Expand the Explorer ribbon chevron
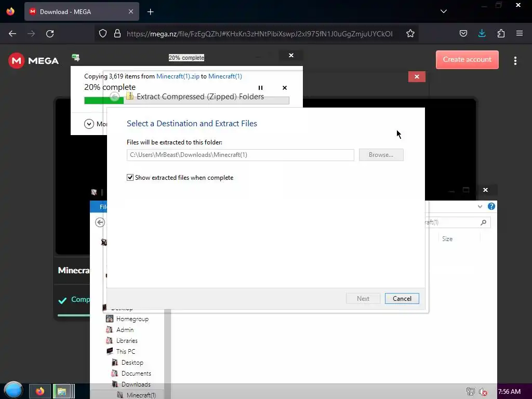This screenshot has width=532, height=399. (x=480, y=206)
